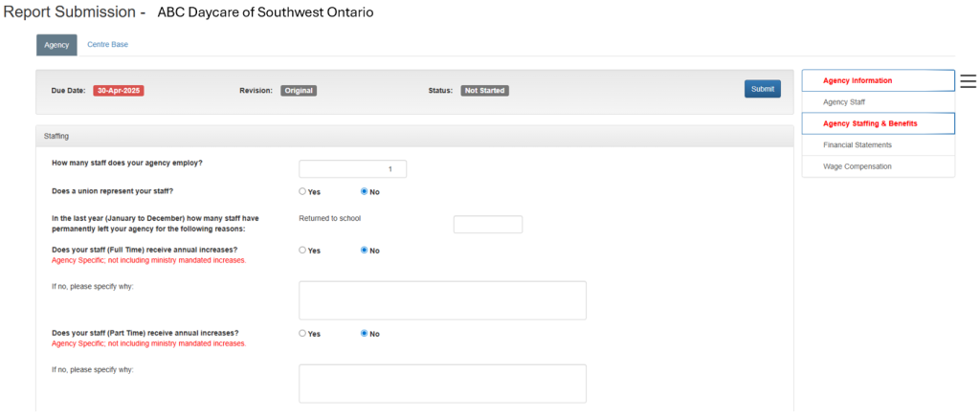Image resolution: width=980 pixels, height=417 pixels.
Task: Select No for union representation
Action: [x=364, y=191]
